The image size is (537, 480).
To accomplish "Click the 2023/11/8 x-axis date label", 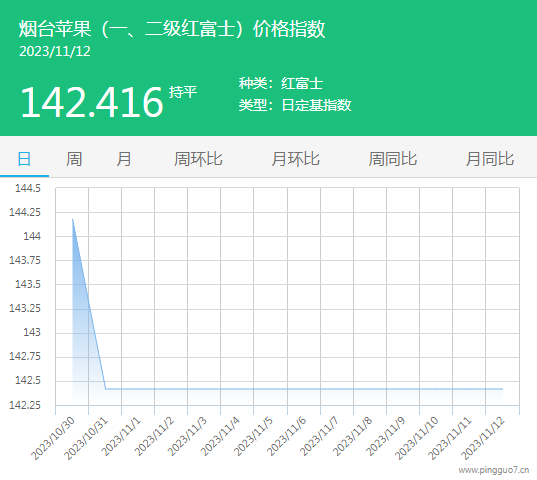I will [x=352, y=436].
